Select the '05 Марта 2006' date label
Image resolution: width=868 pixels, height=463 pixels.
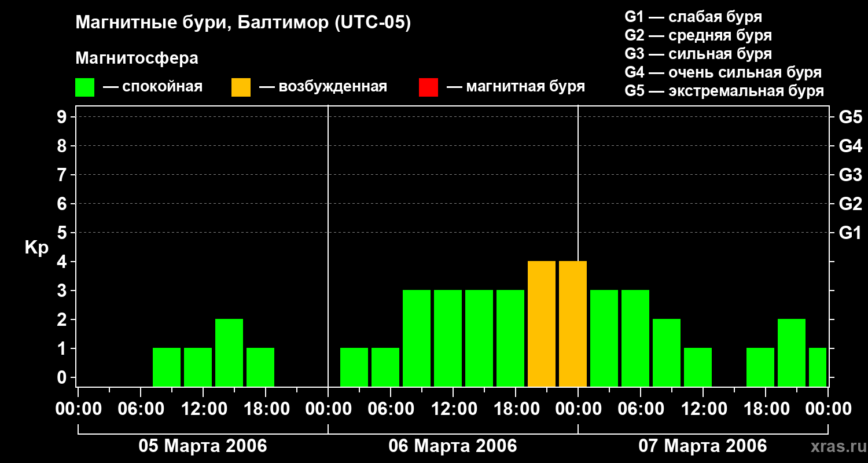pos(203,446)
